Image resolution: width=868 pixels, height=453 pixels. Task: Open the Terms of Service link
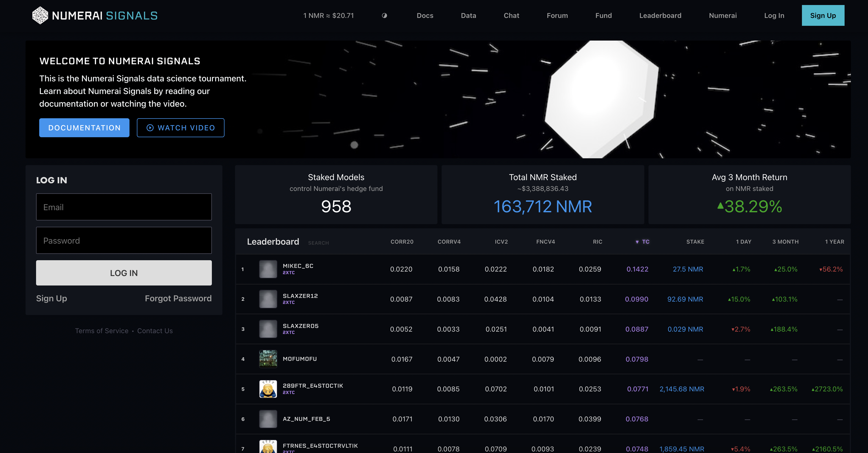tap(101, 331)
